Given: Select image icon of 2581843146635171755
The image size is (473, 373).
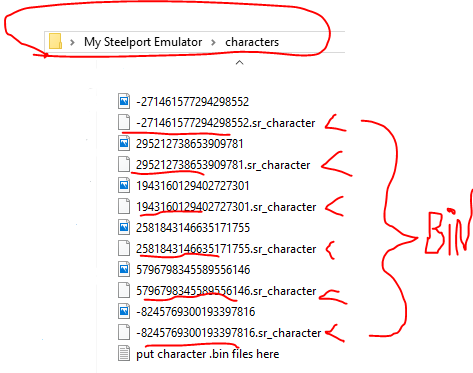Looking at the screenshot, I should (x=124, y=227).
